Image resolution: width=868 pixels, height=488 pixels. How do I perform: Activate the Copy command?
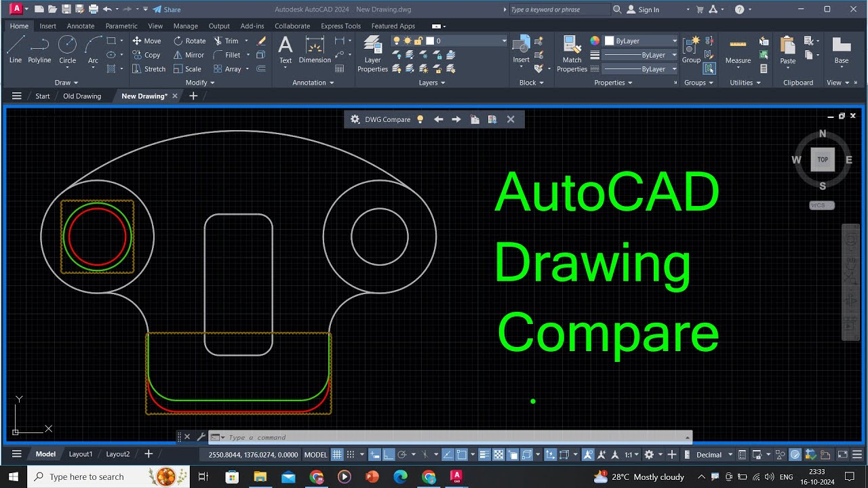click(x=146, y=55)
